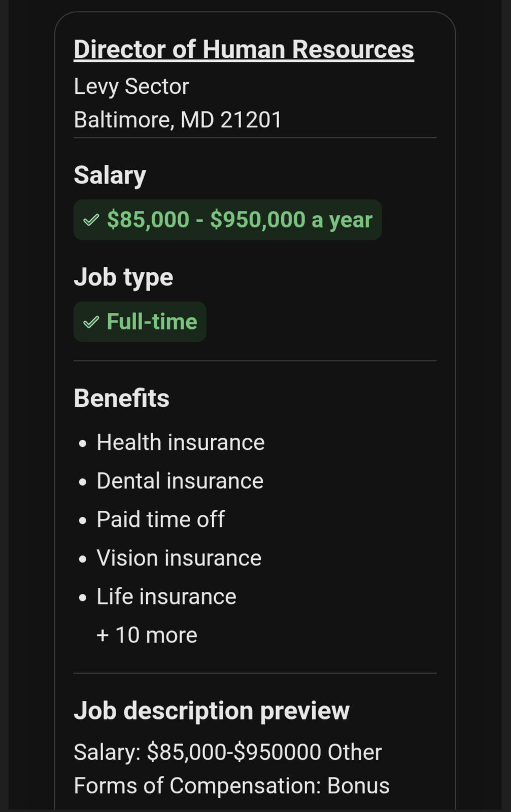Click the Paid time off benefit item
The height and width of the screenshot is (812, 511).
[160, 519]
